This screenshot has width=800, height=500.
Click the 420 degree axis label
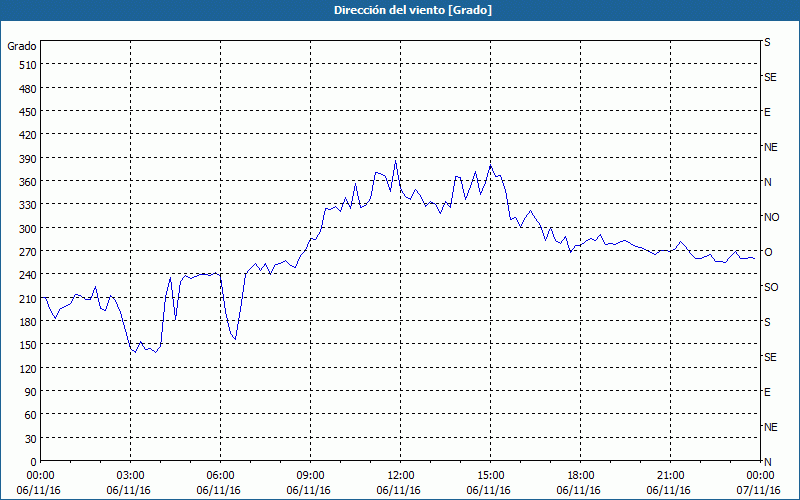pyautogui.click(x=28, y=135)
